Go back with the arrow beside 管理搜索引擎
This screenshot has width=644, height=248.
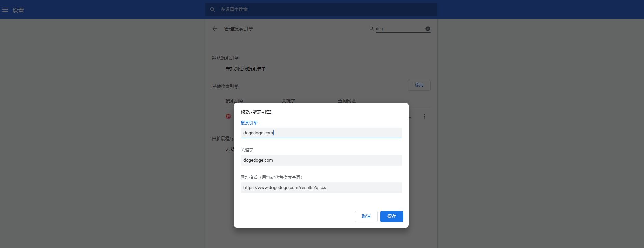click(215, 29)
